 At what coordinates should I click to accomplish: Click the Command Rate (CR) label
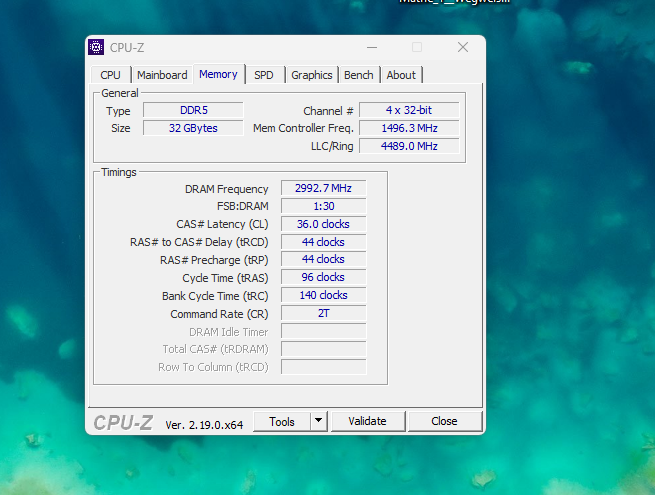point(219,314)
